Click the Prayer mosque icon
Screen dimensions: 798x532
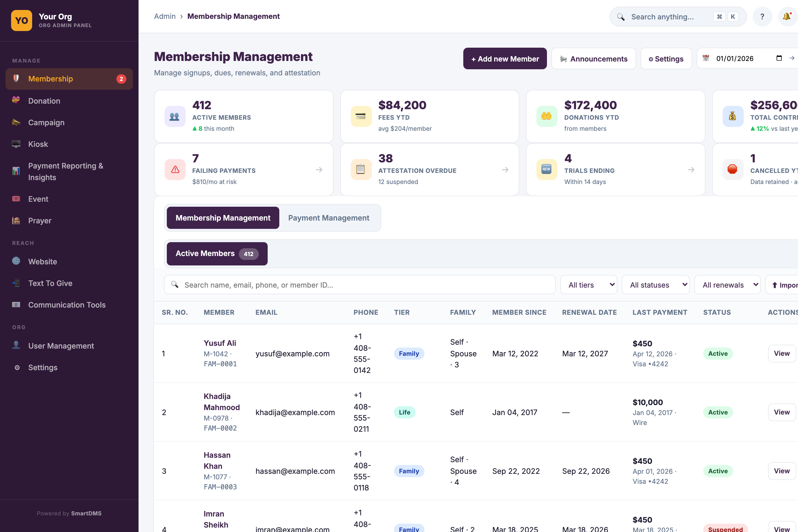[16, 221]
